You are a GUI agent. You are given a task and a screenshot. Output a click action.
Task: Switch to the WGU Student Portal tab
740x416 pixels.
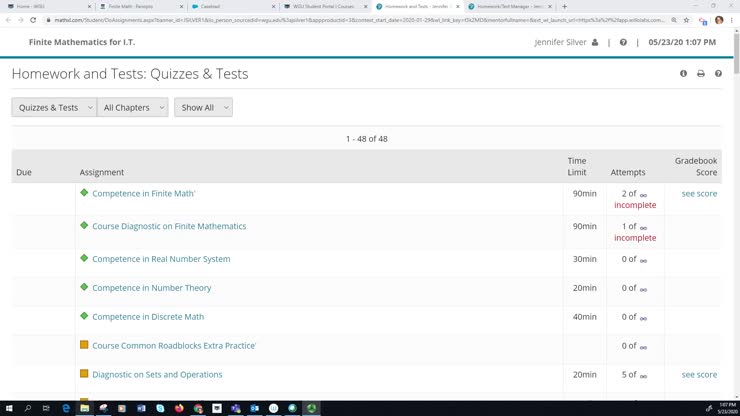pyautogui.click(x=320, y=6)
